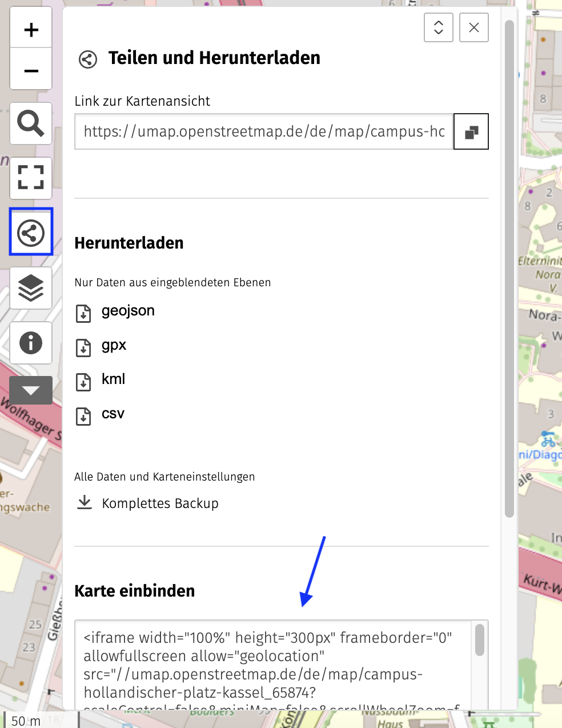This screenshot has width=562, height=728.
Task: Close the Teilen und Herunterladen panel
Action: 474,27
